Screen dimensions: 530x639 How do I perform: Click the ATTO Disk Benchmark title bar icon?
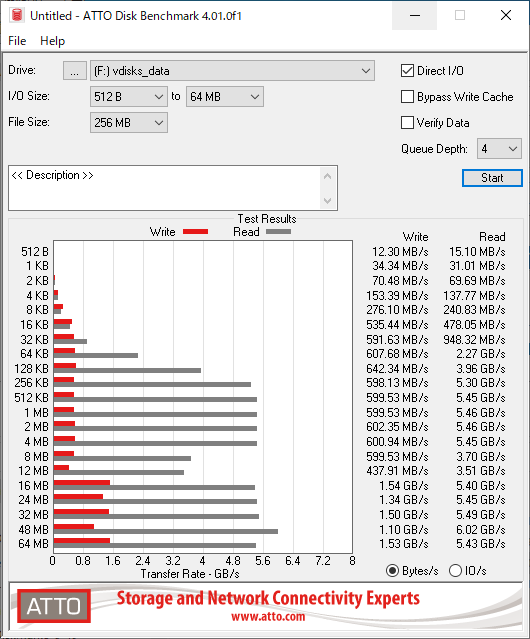[17, 15]
